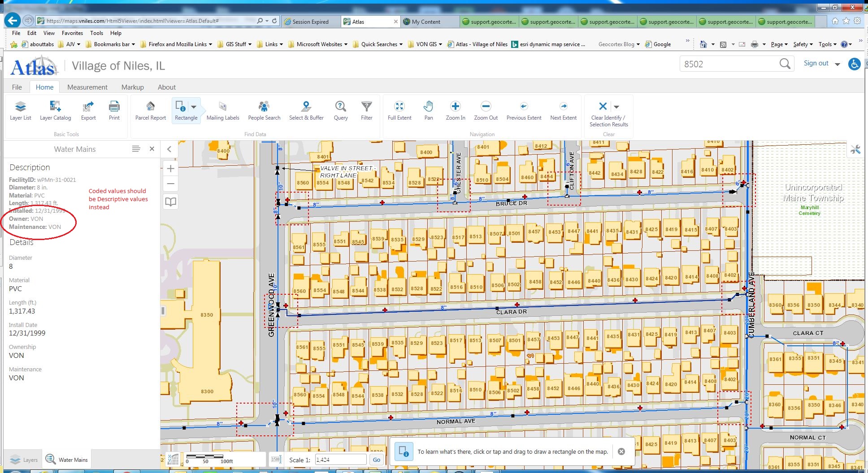Open the Layer List tool

click(x=21, y=111)
